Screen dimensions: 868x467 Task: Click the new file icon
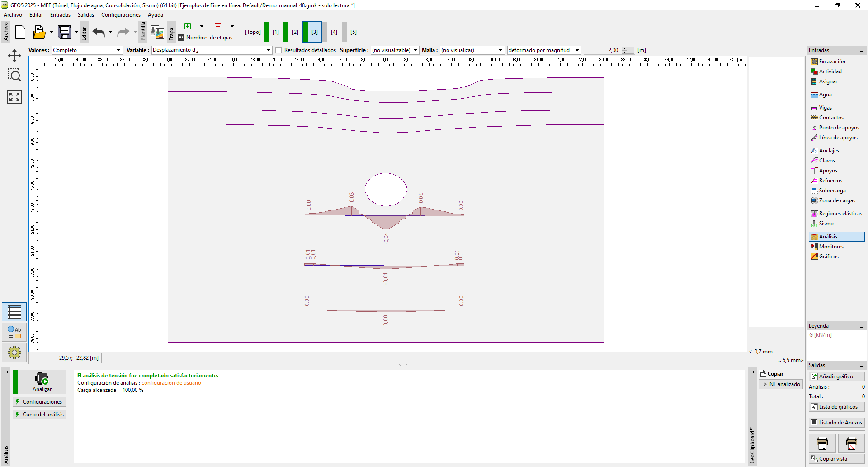[20, 32]
